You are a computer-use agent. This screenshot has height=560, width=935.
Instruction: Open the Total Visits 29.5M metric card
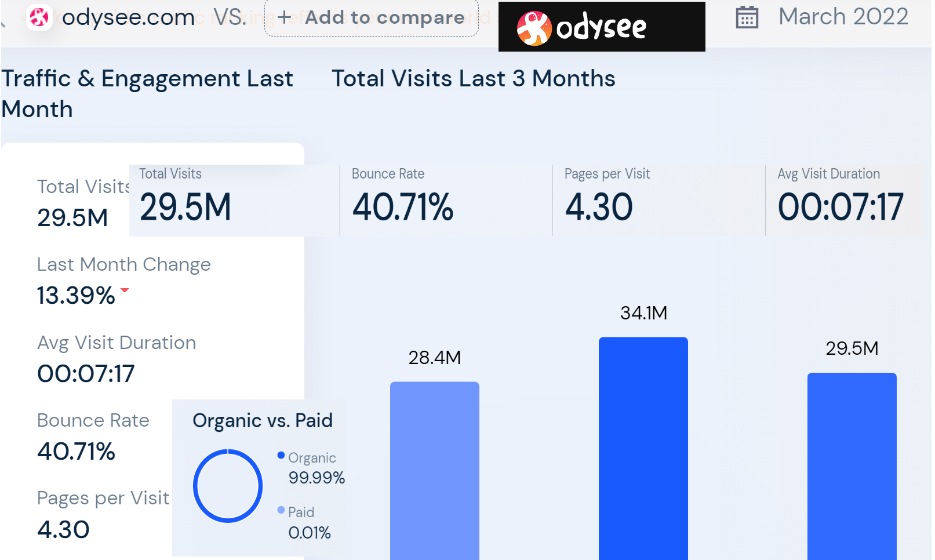234,200
